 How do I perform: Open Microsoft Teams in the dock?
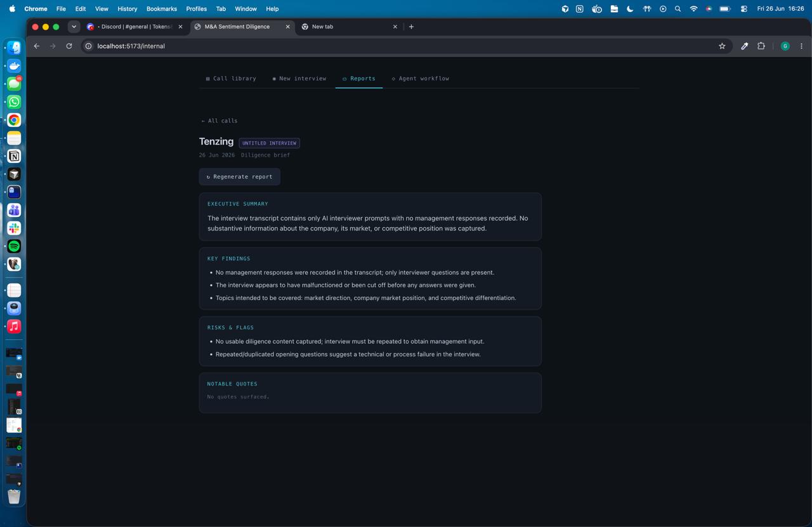(x=14, y=210)
